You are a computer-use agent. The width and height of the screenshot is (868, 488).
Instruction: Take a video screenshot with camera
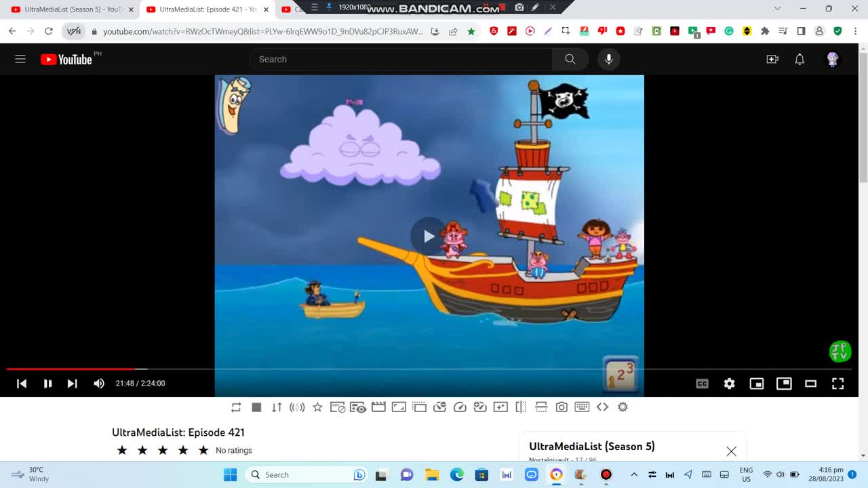(561, 407)
